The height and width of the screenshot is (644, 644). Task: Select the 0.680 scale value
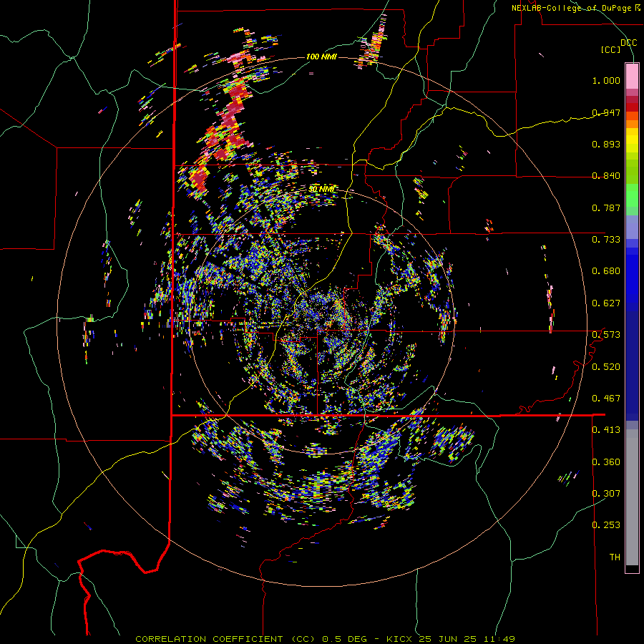[x=606, y=271]
